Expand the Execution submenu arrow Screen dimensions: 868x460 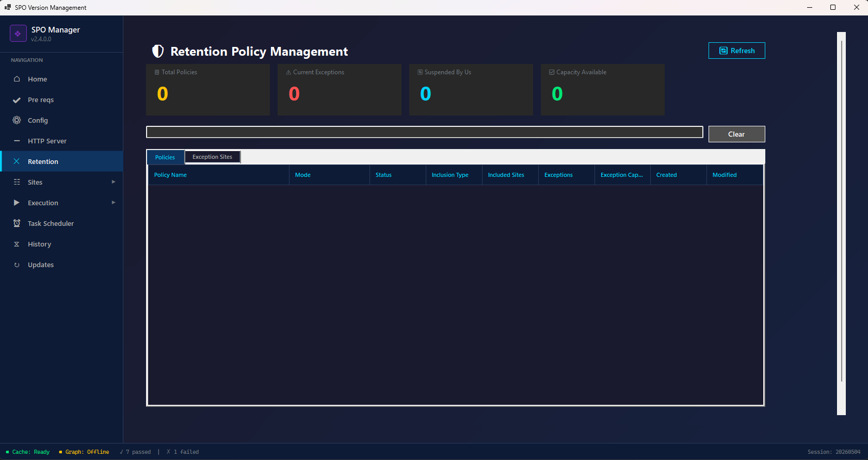[114, 203]
